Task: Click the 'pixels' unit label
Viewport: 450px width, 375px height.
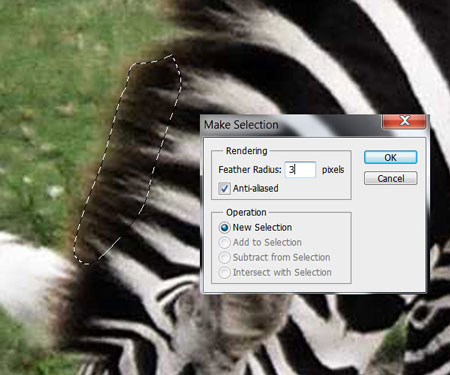Action: pos(333,170)
